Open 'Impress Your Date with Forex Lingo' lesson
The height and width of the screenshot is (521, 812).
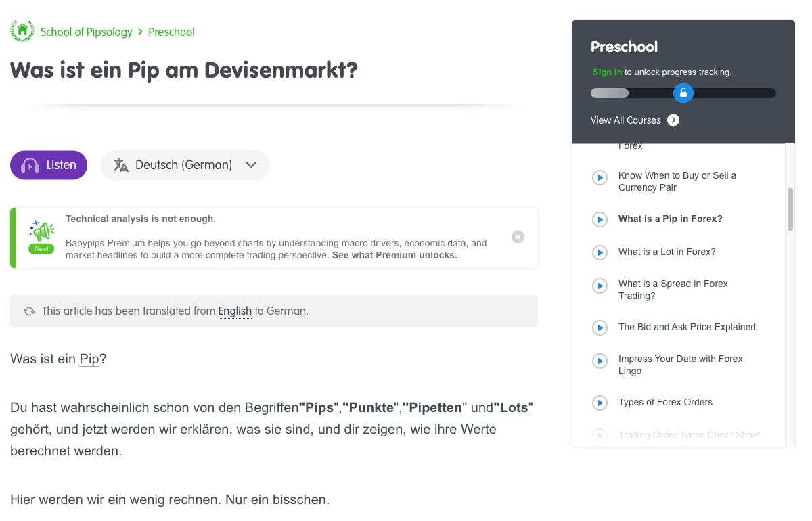point(681,365)
